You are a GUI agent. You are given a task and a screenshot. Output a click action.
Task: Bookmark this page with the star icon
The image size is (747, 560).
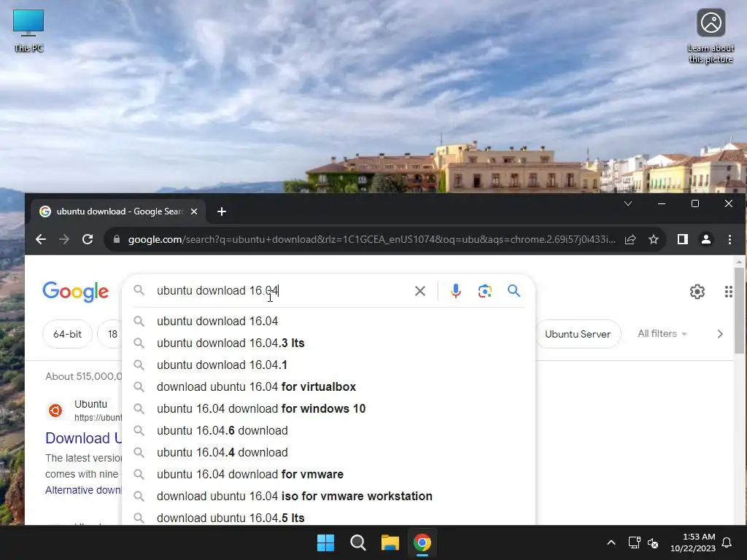pos(654,239)
